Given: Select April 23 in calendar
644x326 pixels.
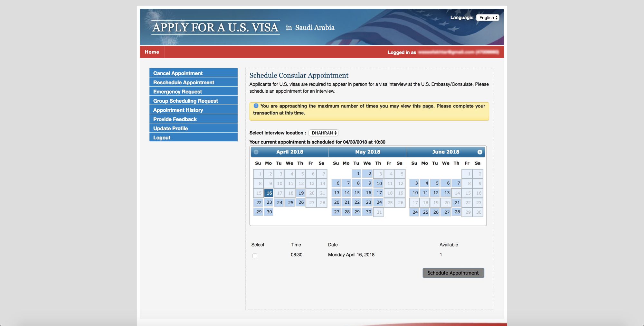Looking at the screenshot, I should click(269, 202).
